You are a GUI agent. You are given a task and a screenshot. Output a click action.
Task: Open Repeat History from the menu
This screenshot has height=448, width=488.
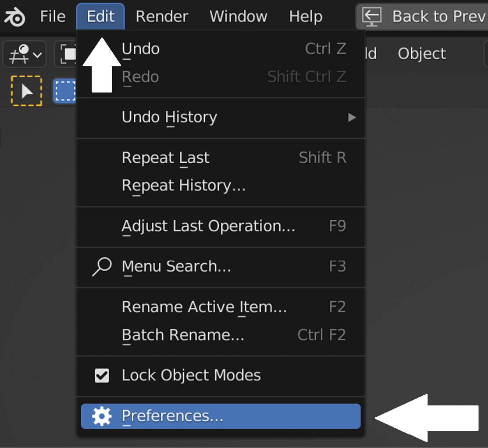[221, 186]
